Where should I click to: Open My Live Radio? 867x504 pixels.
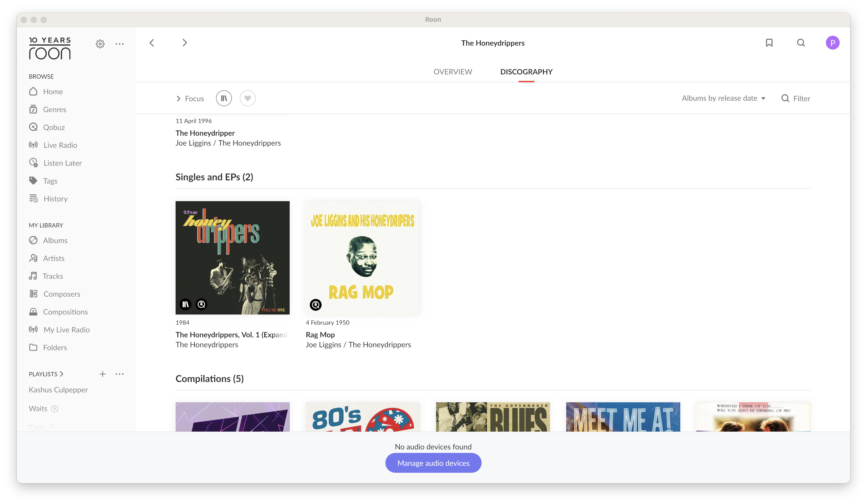tap(60, 330)
